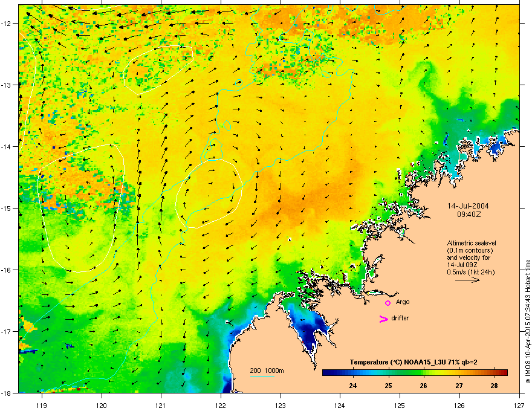Screen dimensions: 532x411
Task: Click the 'Altimetric sealevel' legend text
Action: [472, 243]
